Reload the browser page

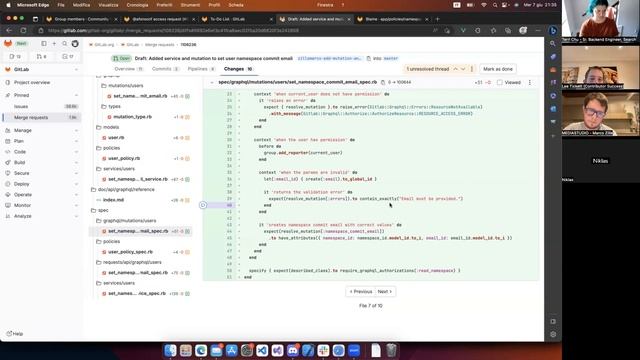point(23,31)
